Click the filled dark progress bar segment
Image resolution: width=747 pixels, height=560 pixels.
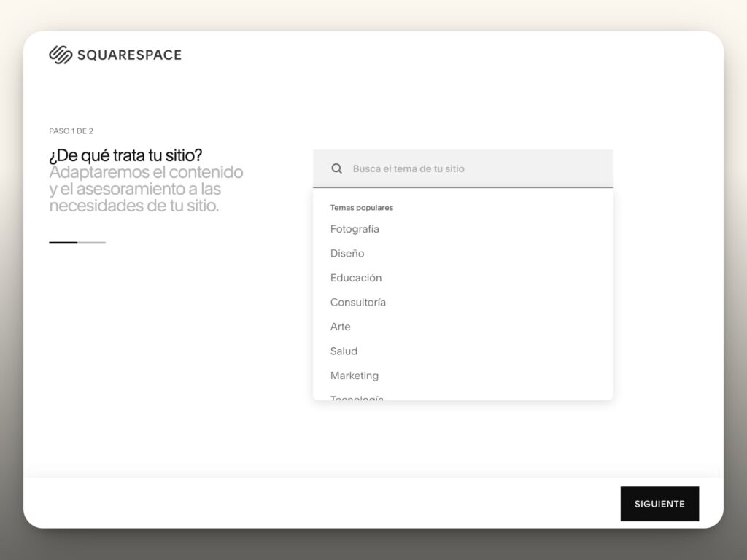pos(63,242)
